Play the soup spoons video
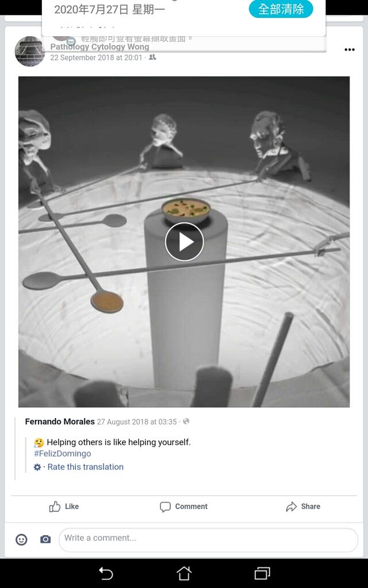 click(x=184, y=242)
